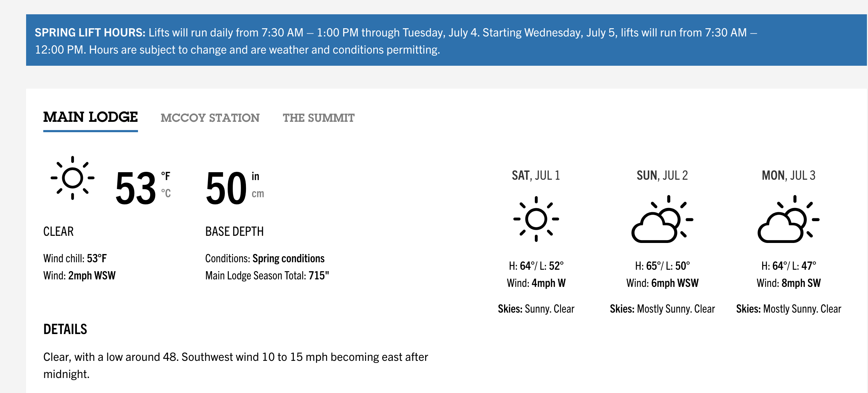Image resolution: width=868 pixels, height=393 pixels.
Task: Click the MON, JUL 3 forecast heading
Action: point(789,175)
